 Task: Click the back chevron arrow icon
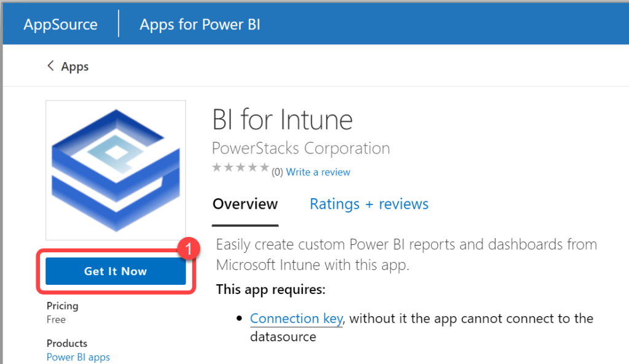click(x=50, y=66)
